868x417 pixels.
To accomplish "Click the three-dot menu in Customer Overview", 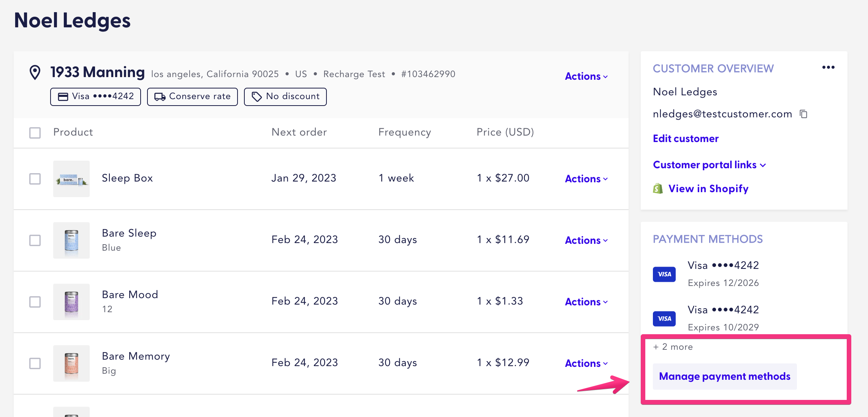I will tap(828, 67).
